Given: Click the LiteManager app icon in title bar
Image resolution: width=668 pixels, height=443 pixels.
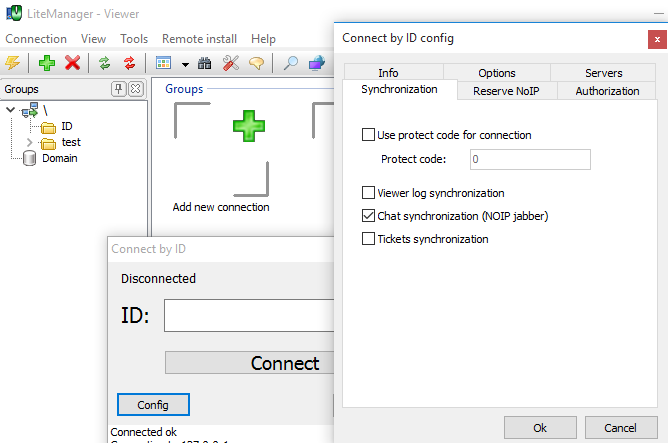Looking at the screenshot, I should 14,13.
